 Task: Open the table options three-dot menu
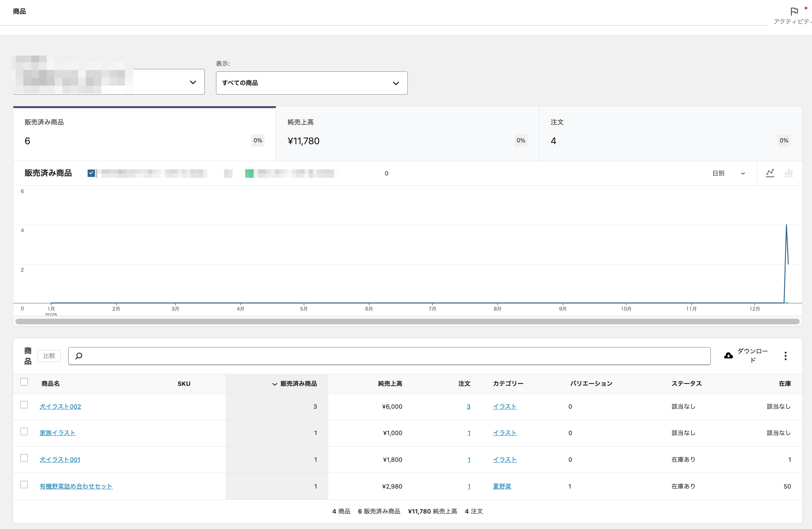[x=785, y=356]
